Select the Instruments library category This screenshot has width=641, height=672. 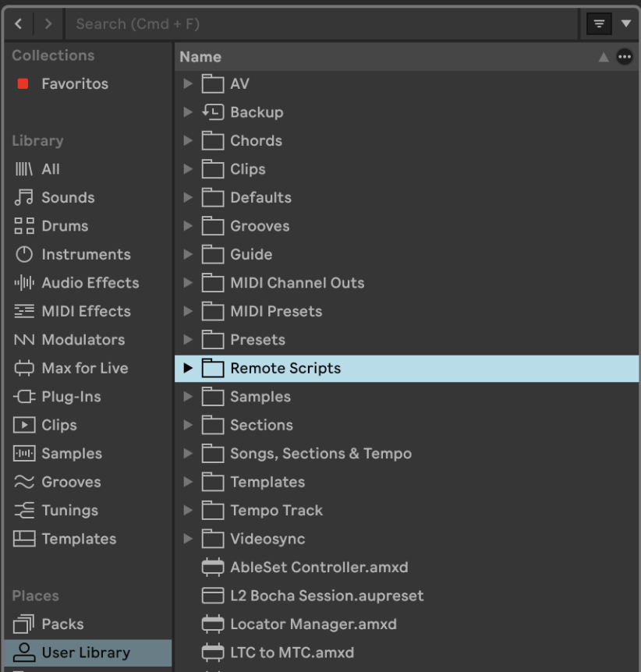coord(85,254)
